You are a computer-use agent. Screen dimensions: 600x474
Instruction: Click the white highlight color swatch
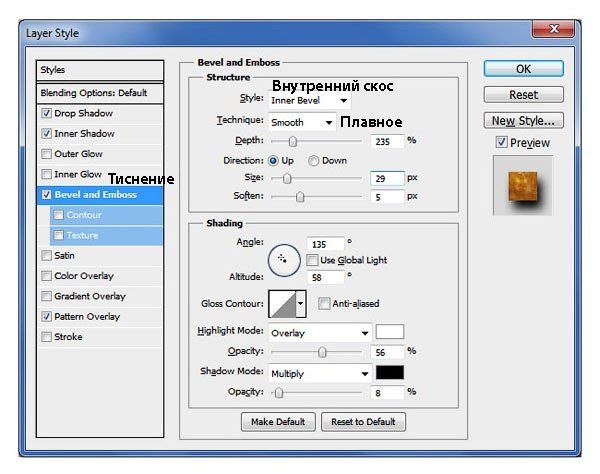tap(390, 332)
